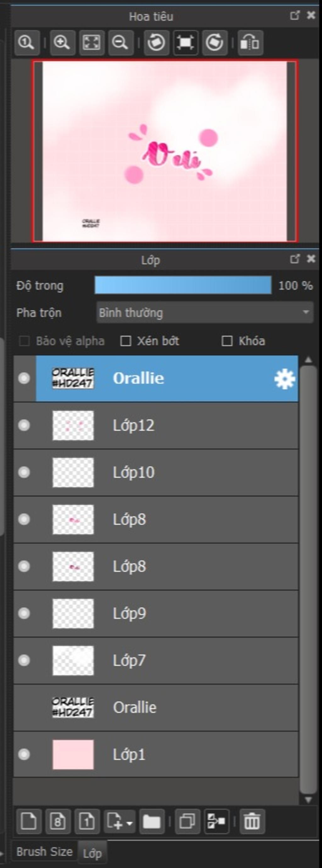The image size is (322, 868).
Task: Expand the add-layer dropdown arrow
Action: (130, 823)
